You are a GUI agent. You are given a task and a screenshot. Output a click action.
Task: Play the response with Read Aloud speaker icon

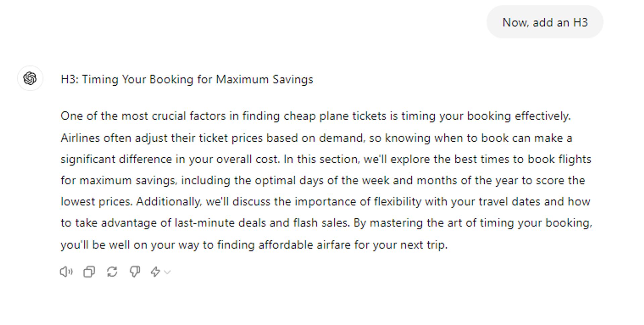66,272
